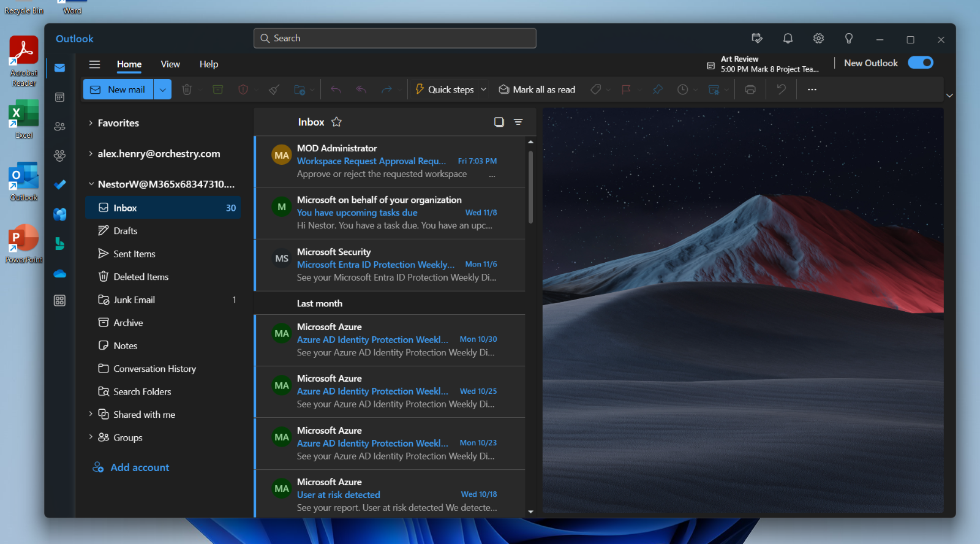This screenshot has height=544, width=980.
Task: Expand the Shared with me folder
Action: coord(91,415)
